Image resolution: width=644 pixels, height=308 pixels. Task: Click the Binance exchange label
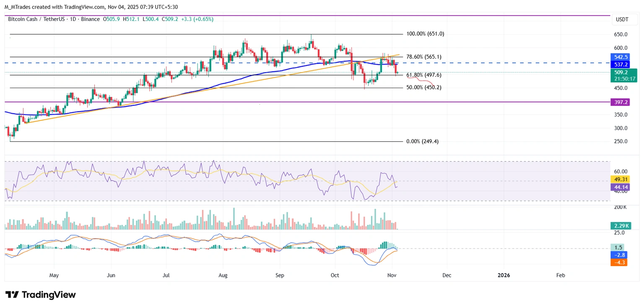coord(91,19)
